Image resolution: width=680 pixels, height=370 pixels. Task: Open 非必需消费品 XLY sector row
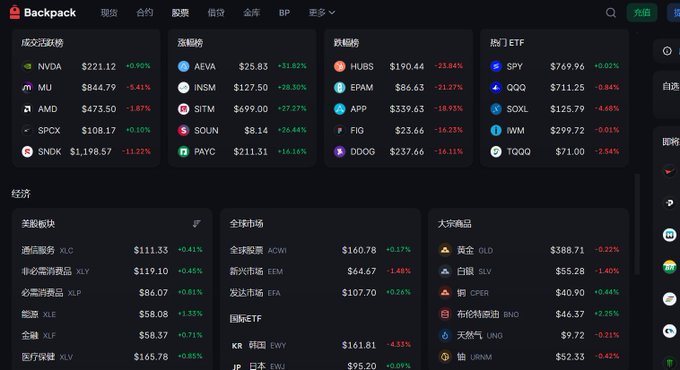112,272
